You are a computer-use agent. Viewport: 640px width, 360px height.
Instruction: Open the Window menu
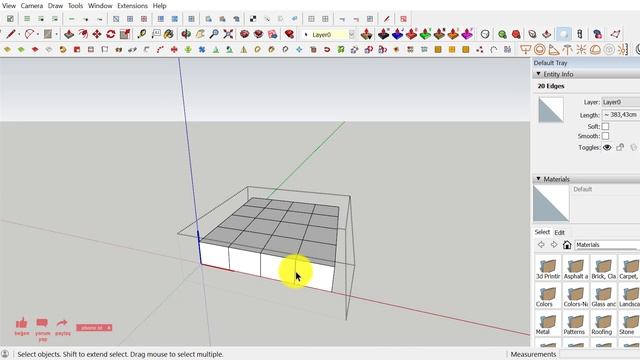(x=100, y=6)
